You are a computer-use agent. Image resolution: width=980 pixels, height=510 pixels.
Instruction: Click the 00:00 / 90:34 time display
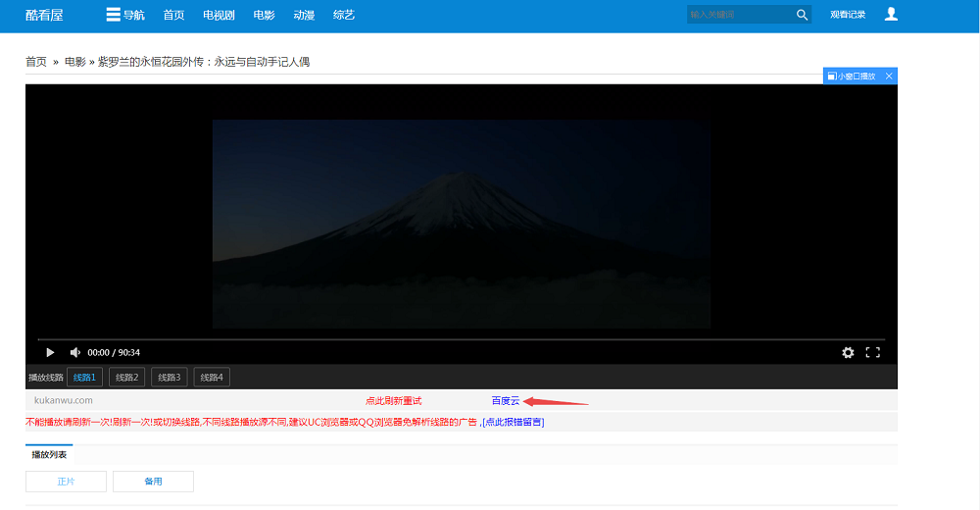[114, 352]
